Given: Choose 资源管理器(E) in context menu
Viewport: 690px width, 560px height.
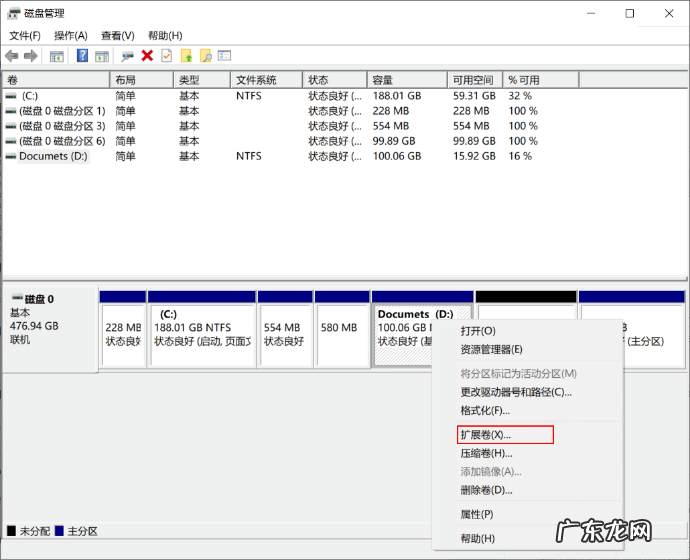Looking at the screenshot, I should click(x=492, y=349).
